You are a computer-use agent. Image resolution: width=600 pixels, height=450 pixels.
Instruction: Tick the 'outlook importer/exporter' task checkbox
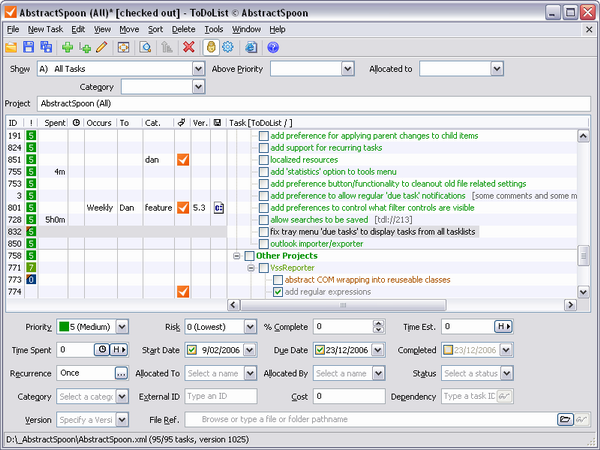[264, 244]
